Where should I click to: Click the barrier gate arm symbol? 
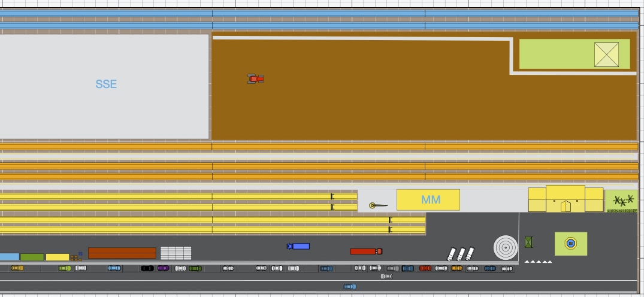(x=377, y=205)
